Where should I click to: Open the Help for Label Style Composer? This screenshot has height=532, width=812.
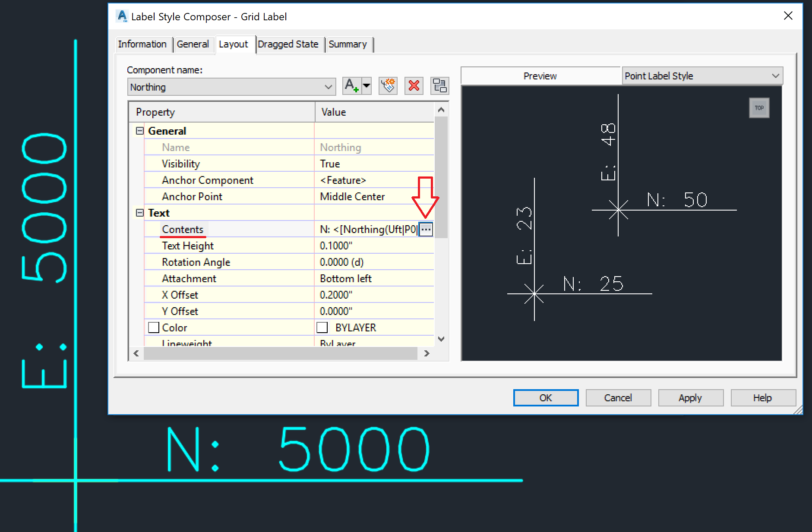[x=762, y=397]
